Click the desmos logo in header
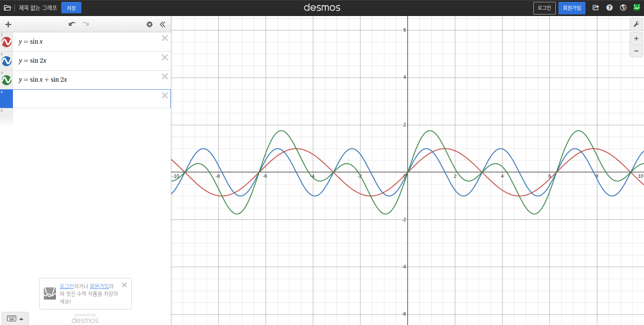 (322, 8)
